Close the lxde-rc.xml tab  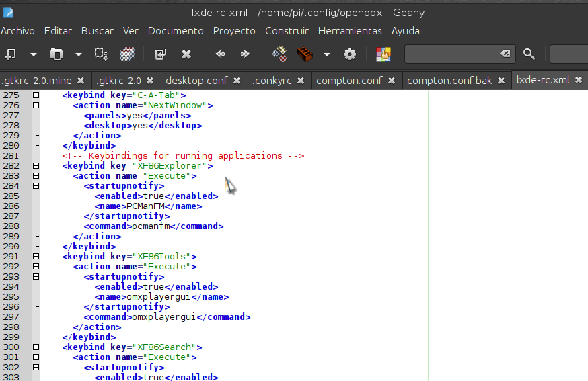(579, 80)
